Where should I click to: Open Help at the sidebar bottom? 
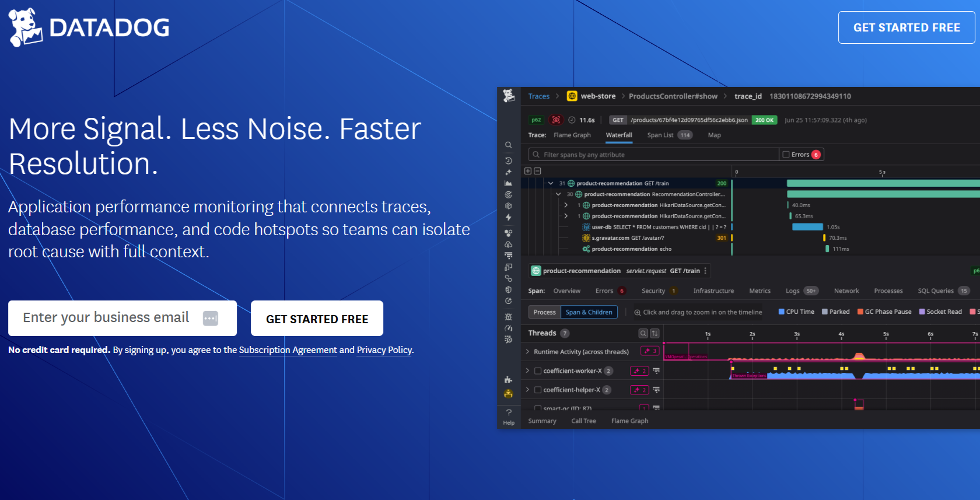(x=509, y=417)
